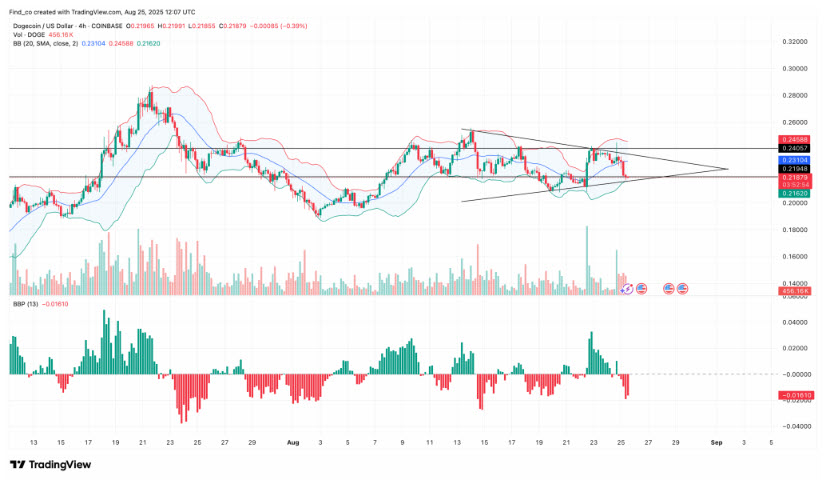Click the 0.16000 price axis label

click(x=795, y=257)
